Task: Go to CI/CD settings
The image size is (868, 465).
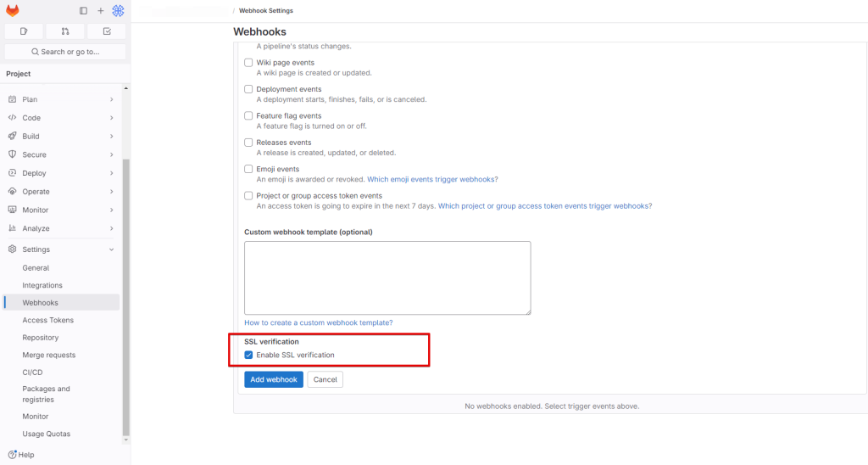Action: [32, 372]
